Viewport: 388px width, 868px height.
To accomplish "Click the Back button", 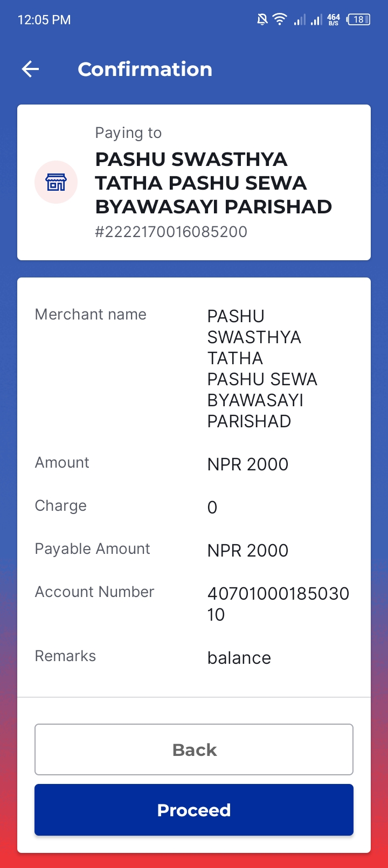I will pos(194,749).
